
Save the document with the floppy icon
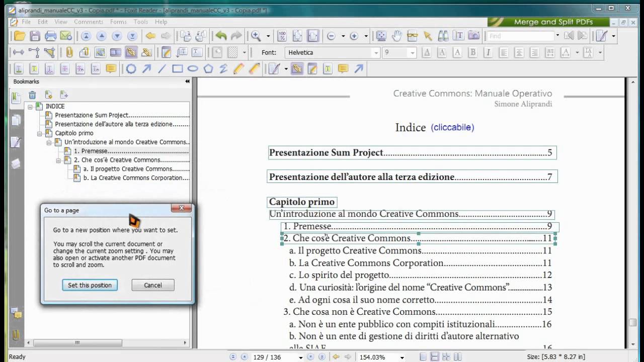click(x=35, y=36)
